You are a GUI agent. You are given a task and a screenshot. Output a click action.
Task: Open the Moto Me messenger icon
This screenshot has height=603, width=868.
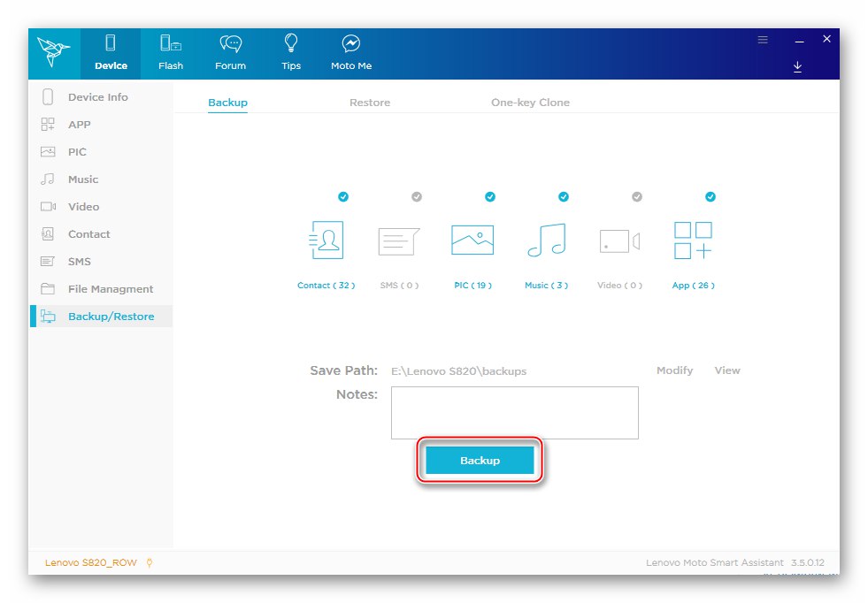pyautogui.click(x=351, y=43)
